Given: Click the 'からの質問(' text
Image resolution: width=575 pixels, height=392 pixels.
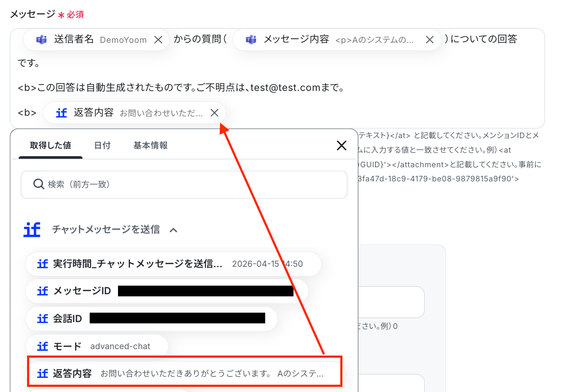Looking at the screenshot, I should tap(200, 39).
